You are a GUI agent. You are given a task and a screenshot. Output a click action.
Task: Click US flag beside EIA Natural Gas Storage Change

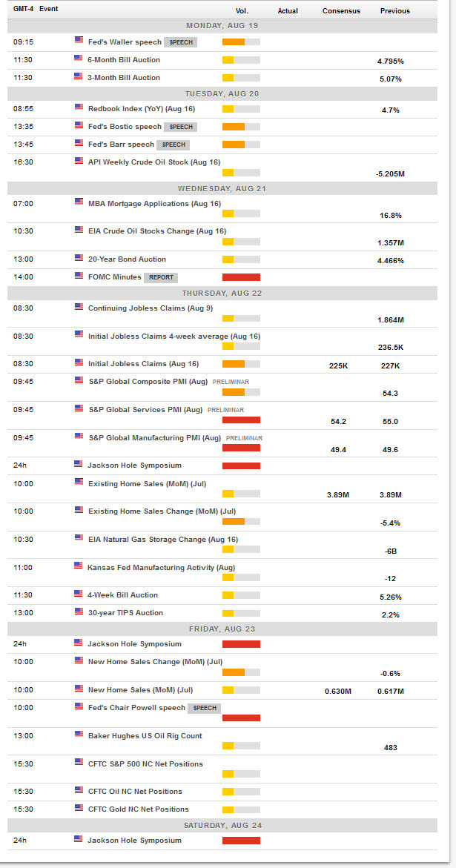[x=79, y=537]
